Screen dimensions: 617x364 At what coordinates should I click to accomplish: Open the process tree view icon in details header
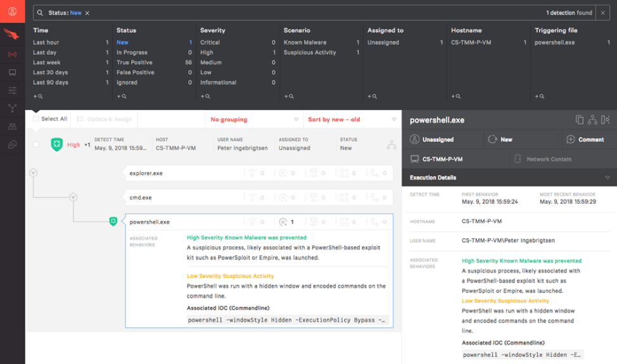(592, 120)
